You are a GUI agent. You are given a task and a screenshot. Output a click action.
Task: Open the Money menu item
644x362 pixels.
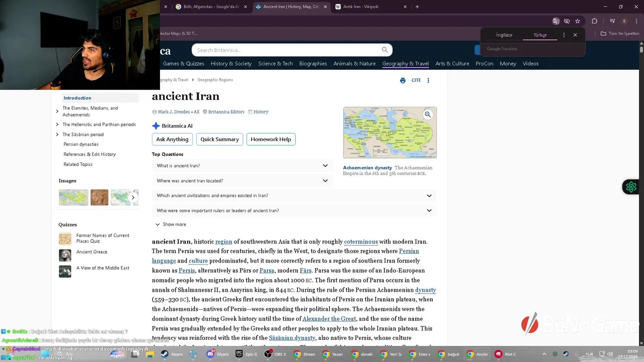pos(508,63)
